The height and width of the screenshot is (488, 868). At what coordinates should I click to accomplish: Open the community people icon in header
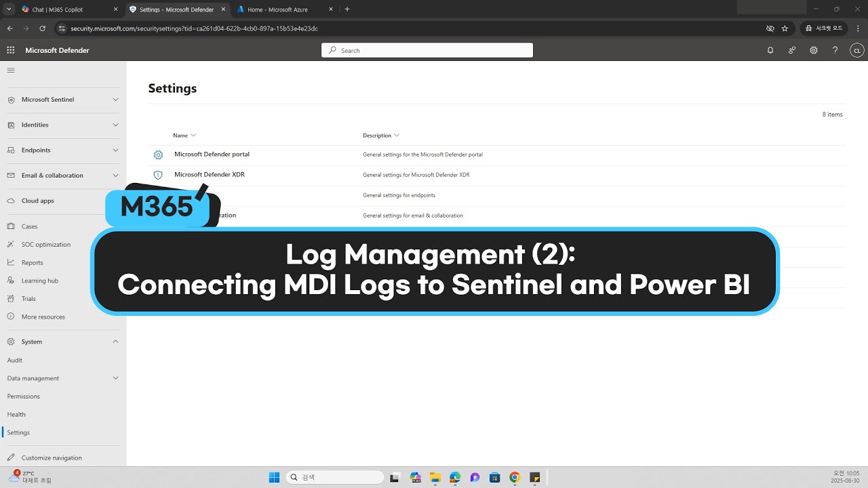(x=792, y=50)
